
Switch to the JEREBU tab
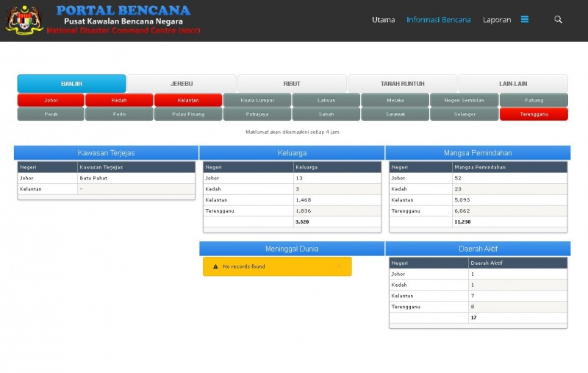pyautogui.click(x=182, y=83)
